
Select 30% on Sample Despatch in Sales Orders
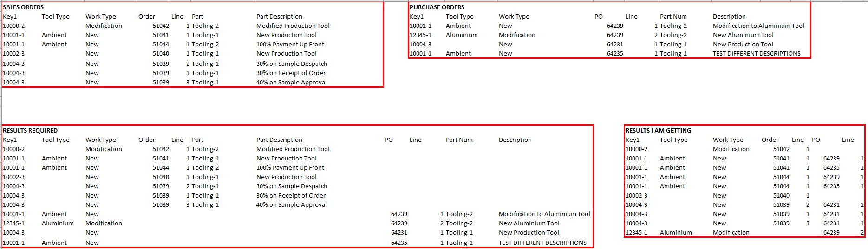pyautogui.click(x=292, y=64)
